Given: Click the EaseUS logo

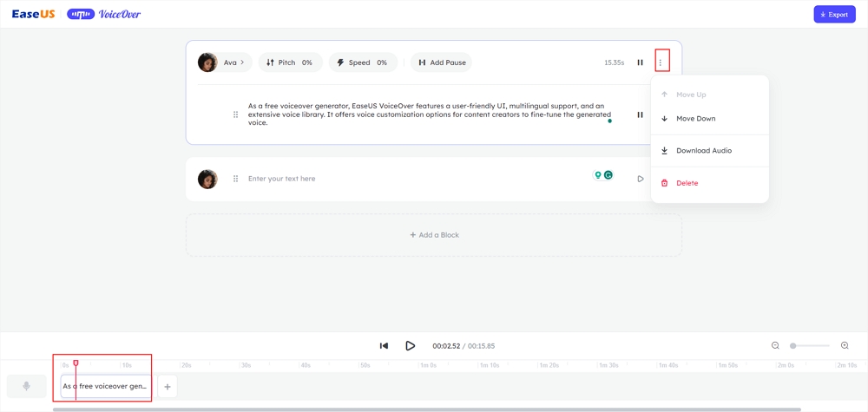Looking at the screenshot, I should click(33, 15).
